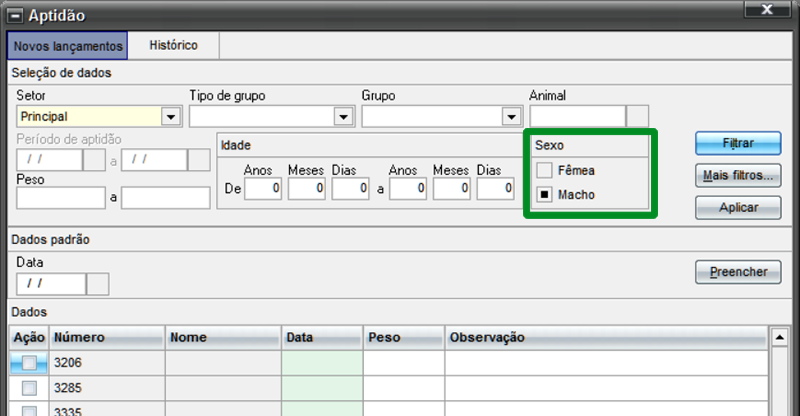Close the Aptidão window

point(767,9)
